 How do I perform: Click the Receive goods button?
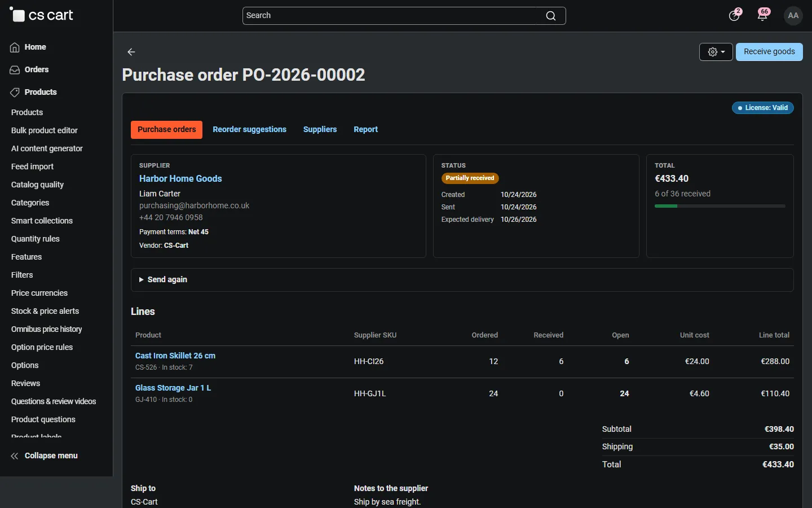coord(769,52)
